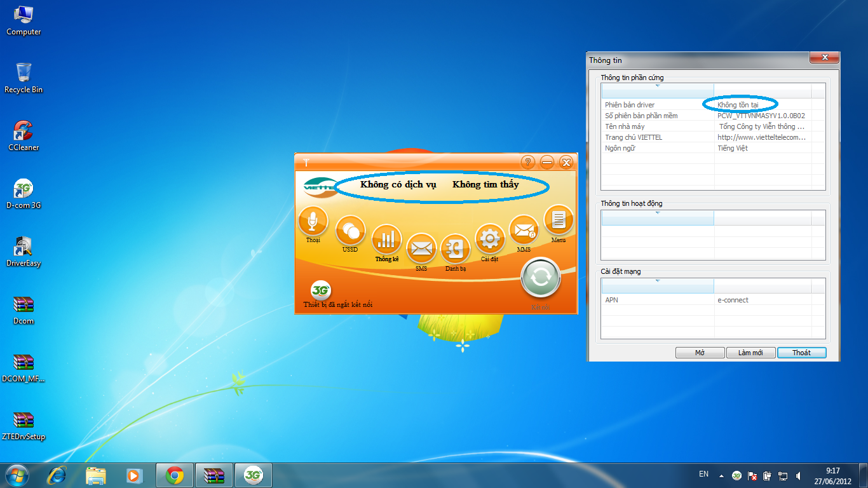The width and height of the screenshot is (868, 488).
Task: Click the power plug tray icon
Action: click(x=768, y=475)
